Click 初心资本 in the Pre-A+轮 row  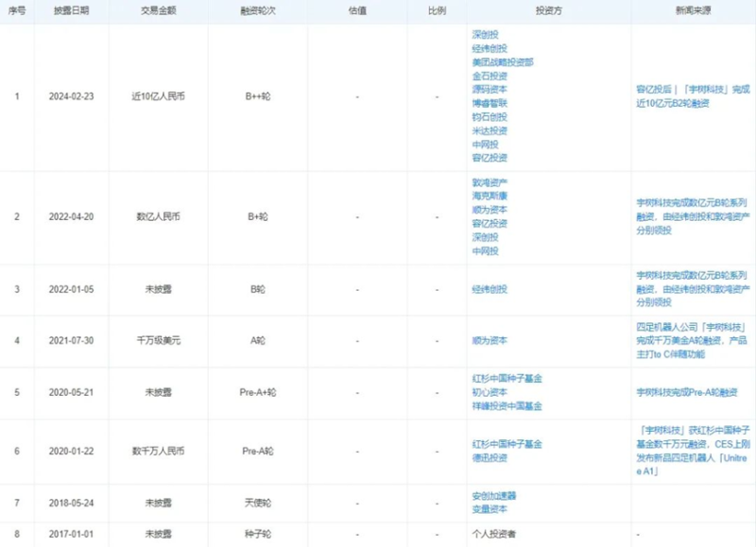tap(490, 391)
